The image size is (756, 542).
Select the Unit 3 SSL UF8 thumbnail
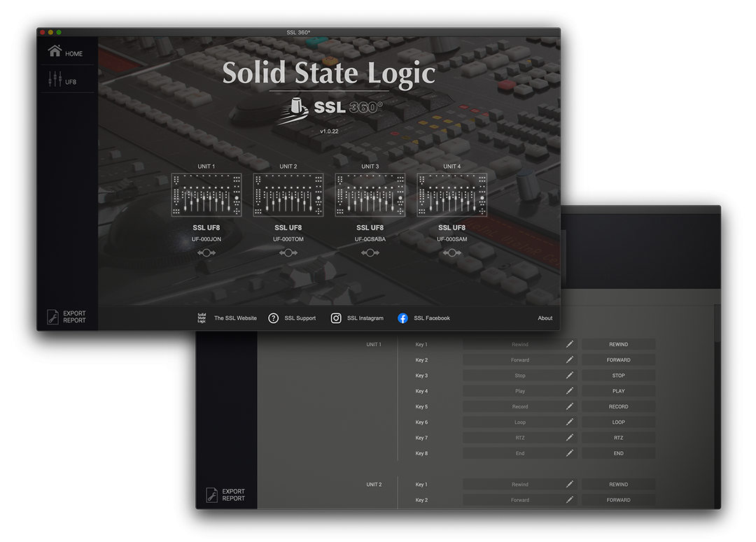(x=370, y=195)
